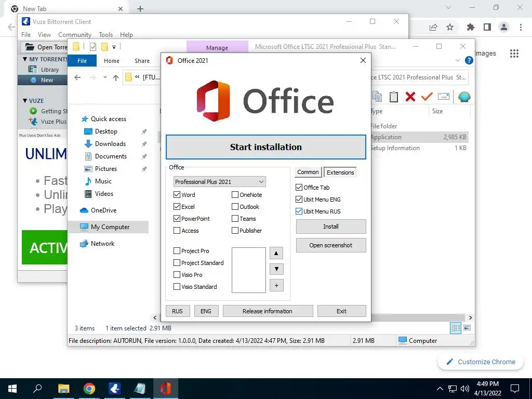Enable the Publisher checkbox
532x399 pixels.
[x=235, y=231]
